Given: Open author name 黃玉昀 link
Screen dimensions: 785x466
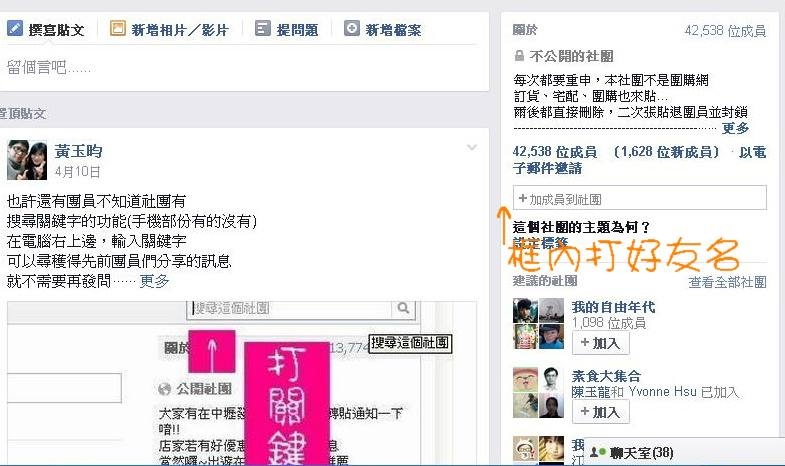Looking at the screenshot, I should [78, 151].
